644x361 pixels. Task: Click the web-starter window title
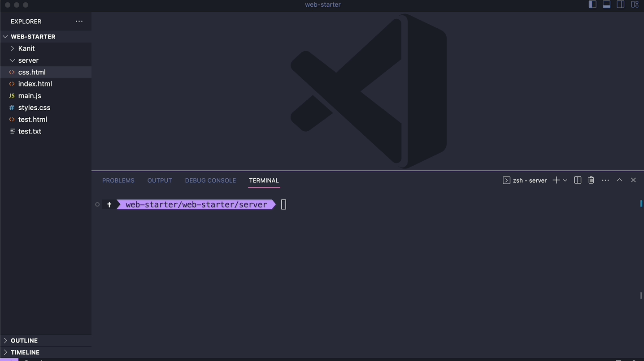[323, 4]
